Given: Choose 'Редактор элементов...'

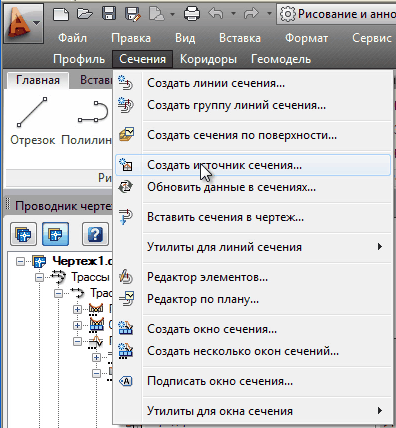Looking at the screenshot, I should click(253, 277).
